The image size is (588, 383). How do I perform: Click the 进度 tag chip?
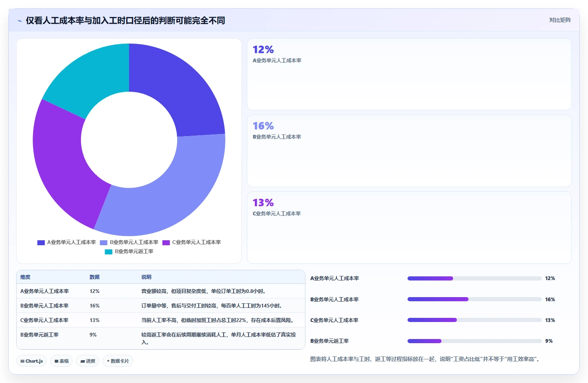tap(88, 361)
